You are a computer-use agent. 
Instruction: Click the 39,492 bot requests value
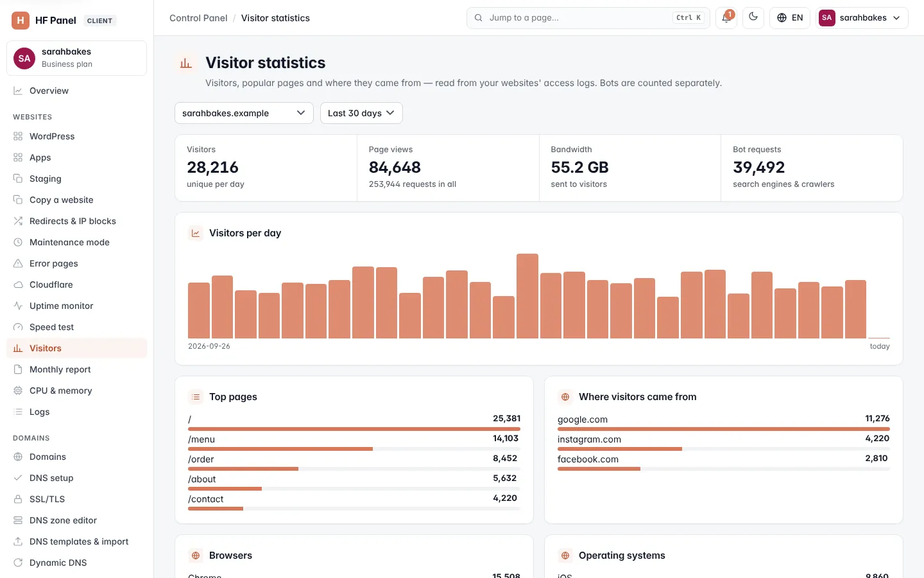(758, 167)
